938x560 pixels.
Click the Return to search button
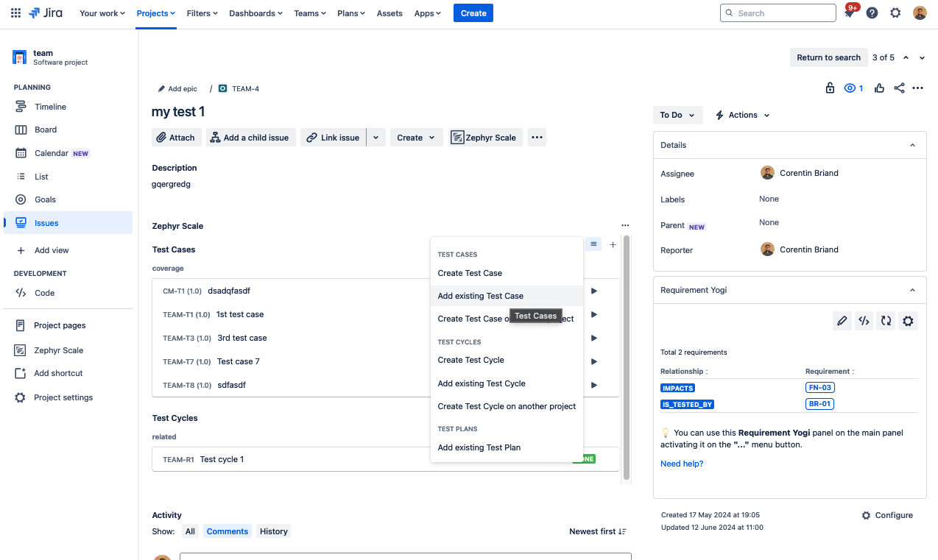pos(828,57)
